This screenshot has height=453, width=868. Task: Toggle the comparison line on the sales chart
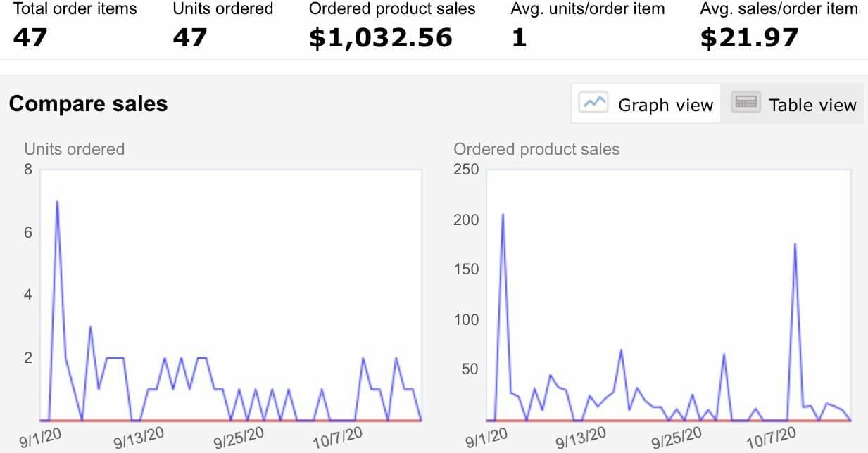tap(669, 420)
